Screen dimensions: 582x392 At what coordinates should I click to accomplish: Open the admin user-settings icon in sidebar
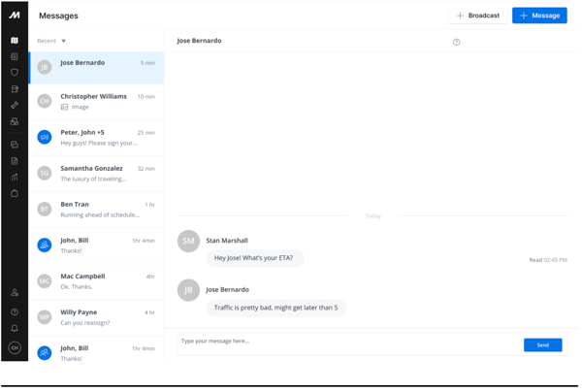pyautogui.click(x=15, y=293)
